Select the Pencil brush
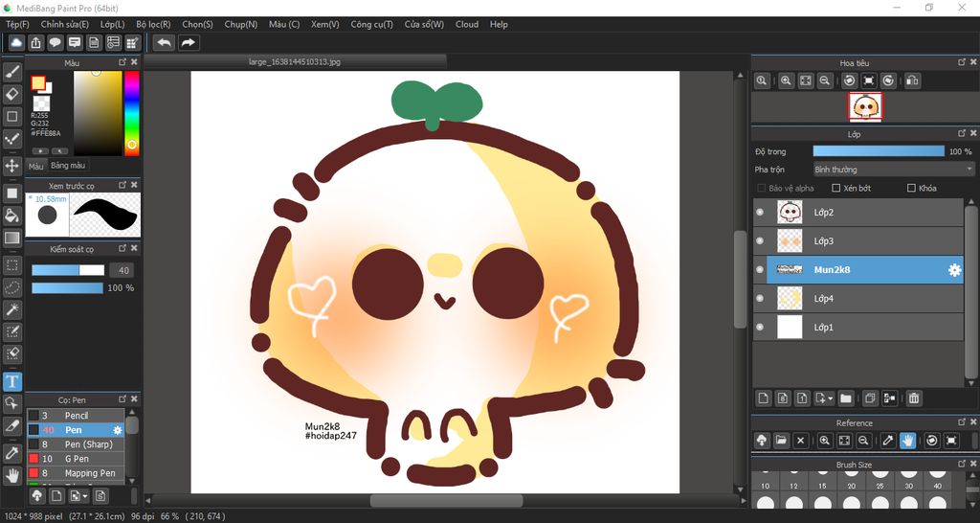Viewport: 980px width, 523px height. click(76, 416)
